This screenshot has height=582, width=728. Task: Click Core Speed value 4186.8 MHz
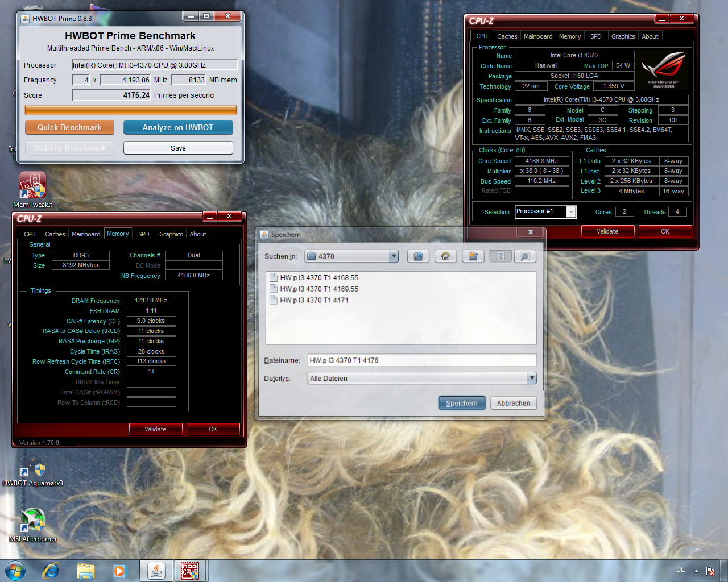coord(541,161)
